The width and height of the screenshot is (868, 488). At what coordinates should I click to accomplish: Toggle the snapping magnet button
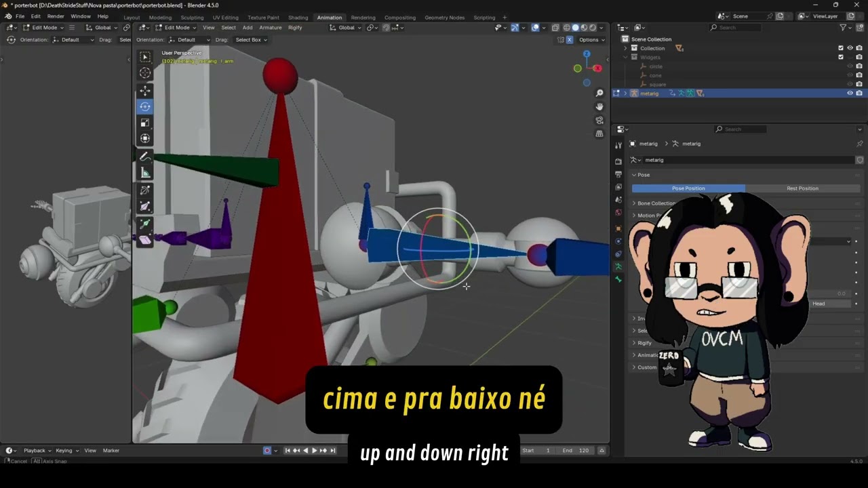coord(385,28)
